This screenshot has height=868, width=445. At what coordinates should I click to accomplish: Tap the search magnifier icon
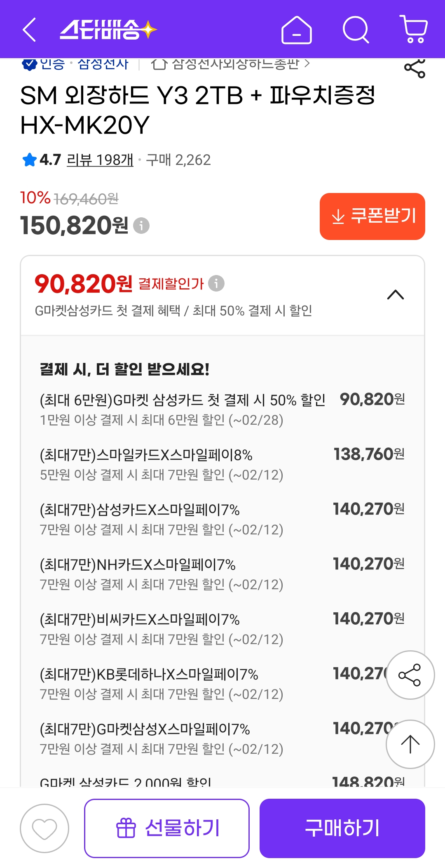pos(356,30)
